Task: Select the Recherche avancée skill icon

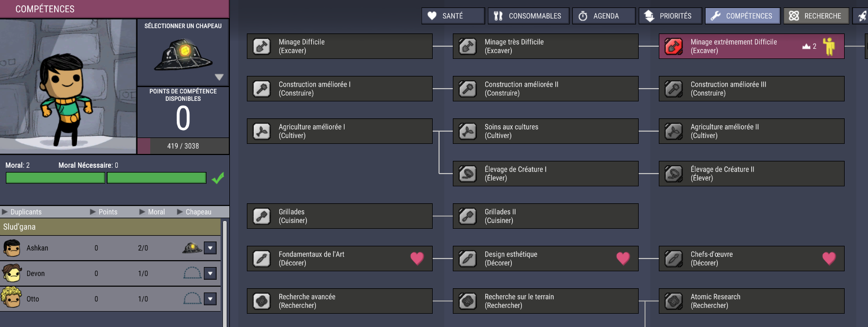Action: point(262,302)
